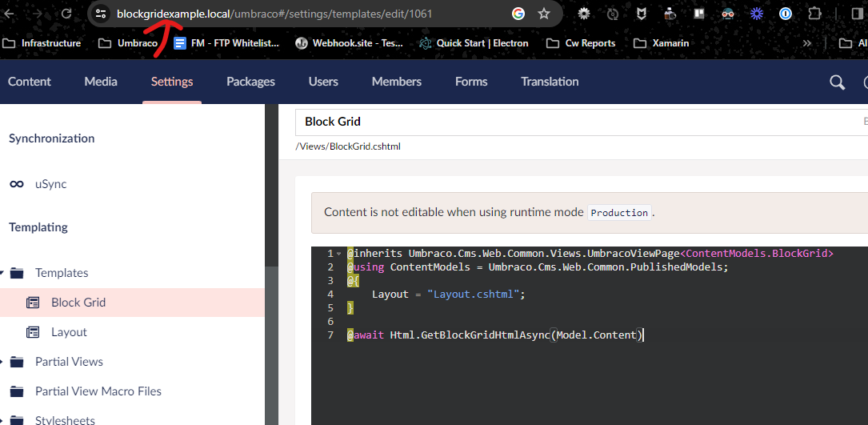Image resolution: width=868 pixels, height=425 pixels.
Task: Open site information icon in address bar
Action: point(100,14)
